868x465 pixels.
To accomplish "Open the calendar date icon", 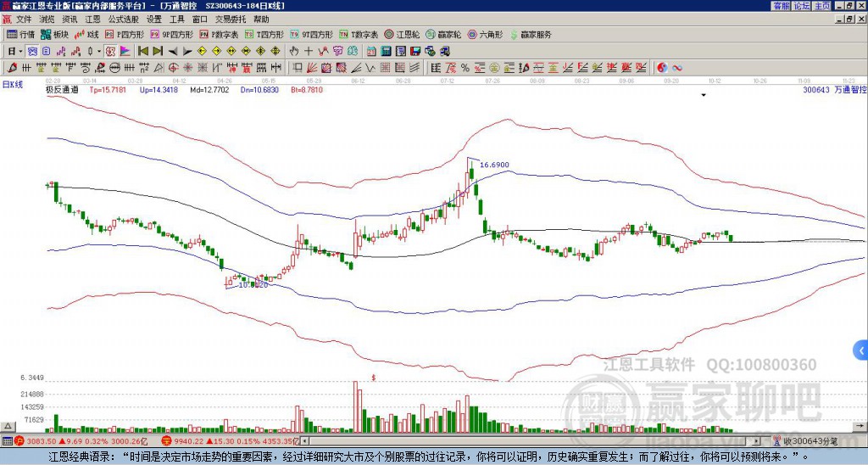I will [x=371, y=52].
